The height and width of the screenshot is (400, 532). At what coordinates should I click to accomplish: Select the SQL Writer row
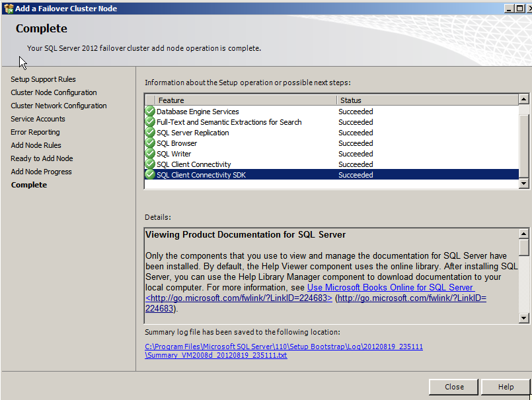[332, 153]
